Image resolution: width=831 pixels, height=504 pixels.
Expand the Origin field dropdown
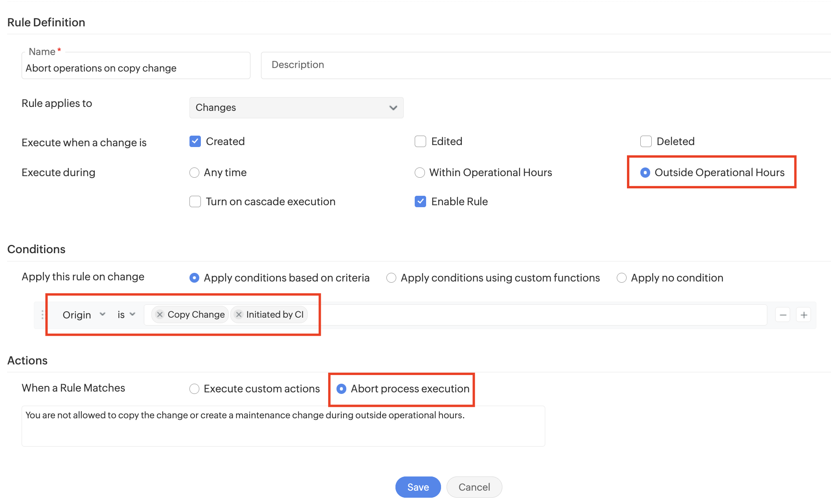pyautogui.click(x=84, y=315)
